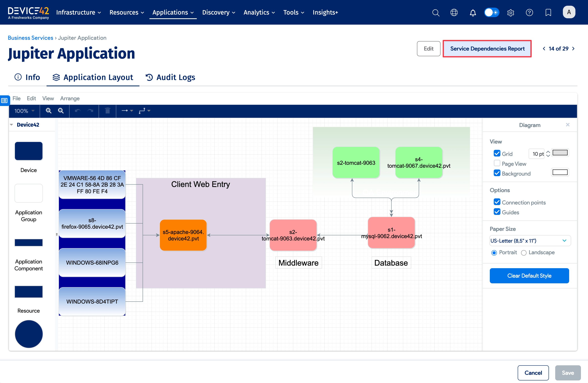Select the zoom in magnifier tool
Screen dimensions: 588x383
point(49,111)
